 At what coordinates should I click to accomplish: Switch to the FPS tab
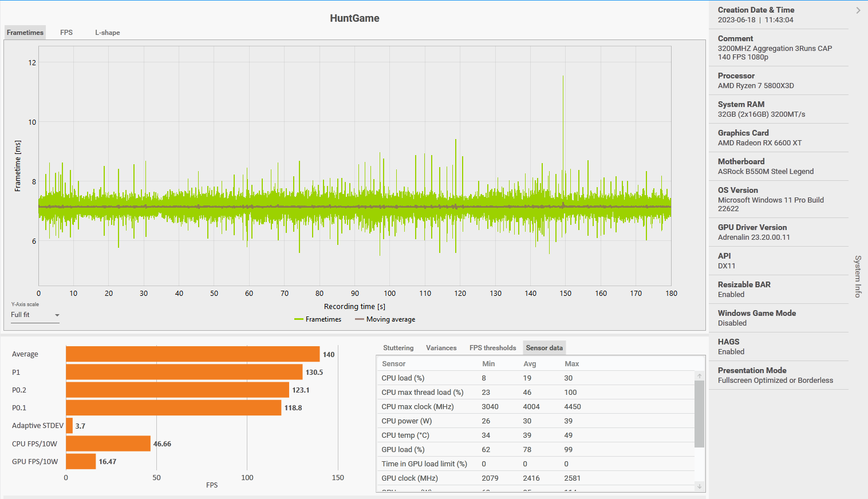tap(66, 33)
